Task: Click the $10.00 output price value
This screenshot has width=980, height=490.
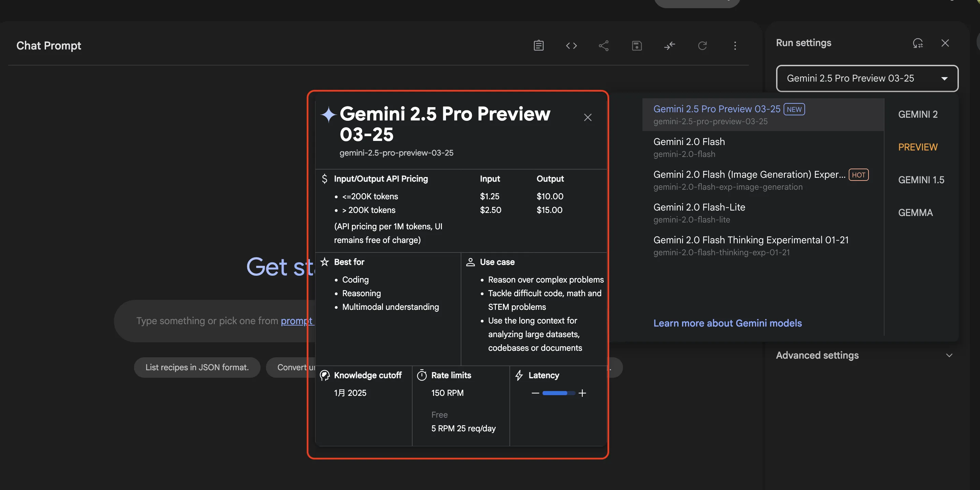Action: [x=550, y=197]
